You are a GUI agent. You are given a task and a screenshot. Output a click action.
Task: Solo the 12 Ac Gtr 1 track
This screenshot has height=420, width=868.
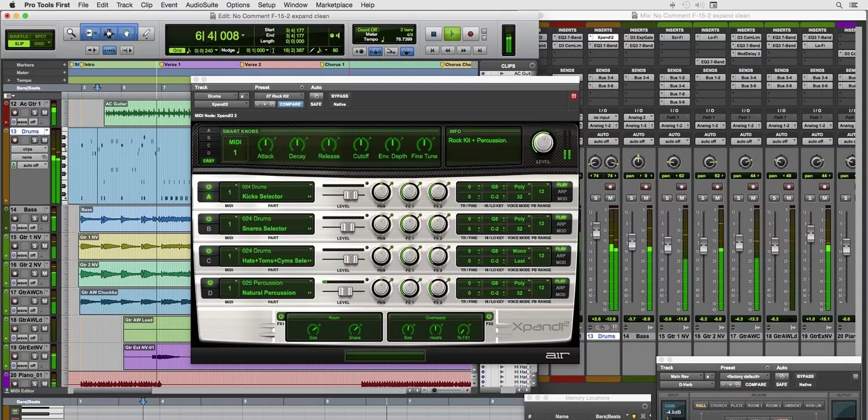click(x=35, y=112)
